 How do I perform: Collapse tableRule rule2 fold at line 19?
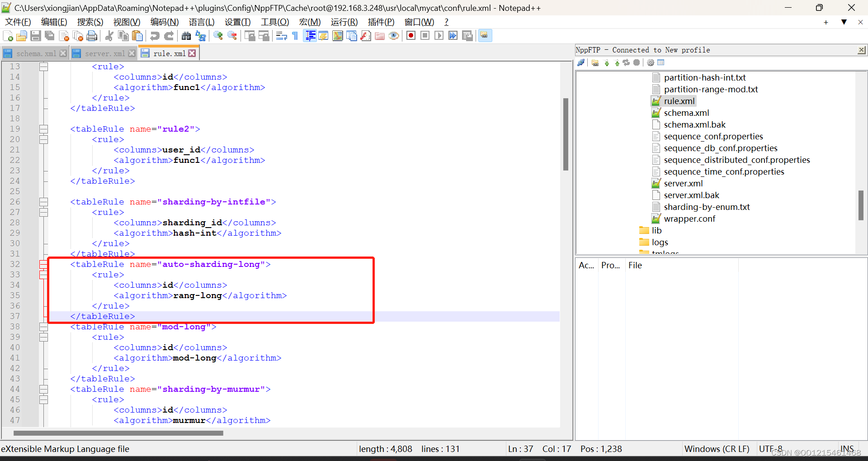point(43,129)
